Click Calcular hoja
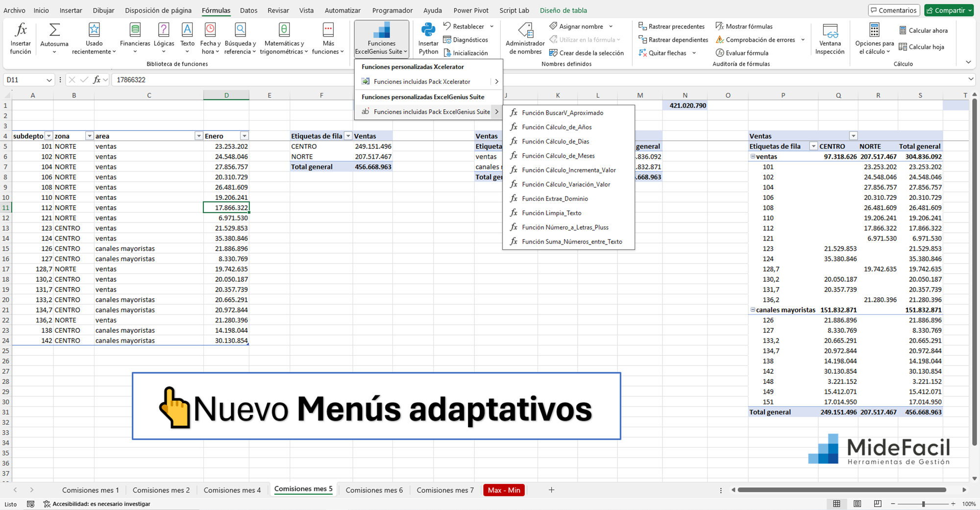Screen dimensions: 980x510 pyautogui.click(x=921, y=47)
